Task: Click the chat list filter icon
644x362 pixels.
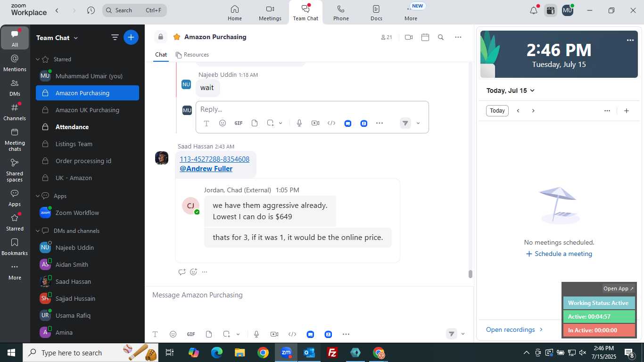Action: click(x=115, y=37)
